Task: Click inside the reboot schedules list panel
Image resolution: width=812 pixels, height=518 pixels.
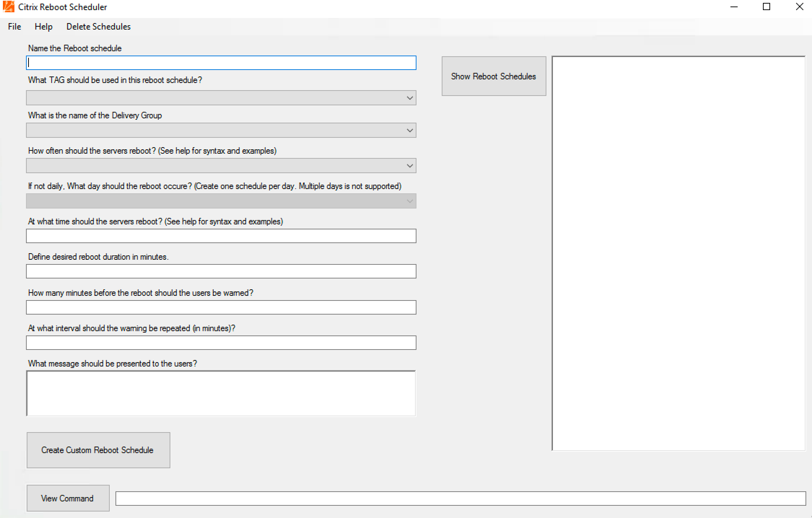Action: pos(678,253)
